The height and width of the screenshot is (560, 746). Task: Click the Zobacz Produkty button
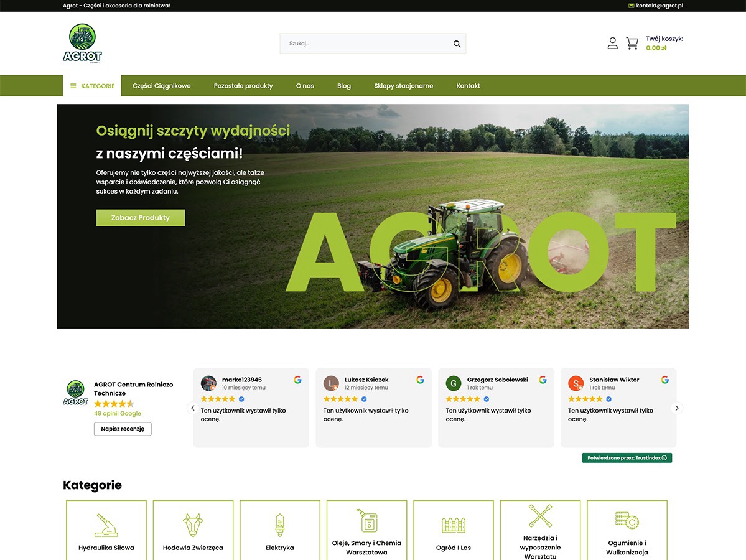tap(141, 218)
